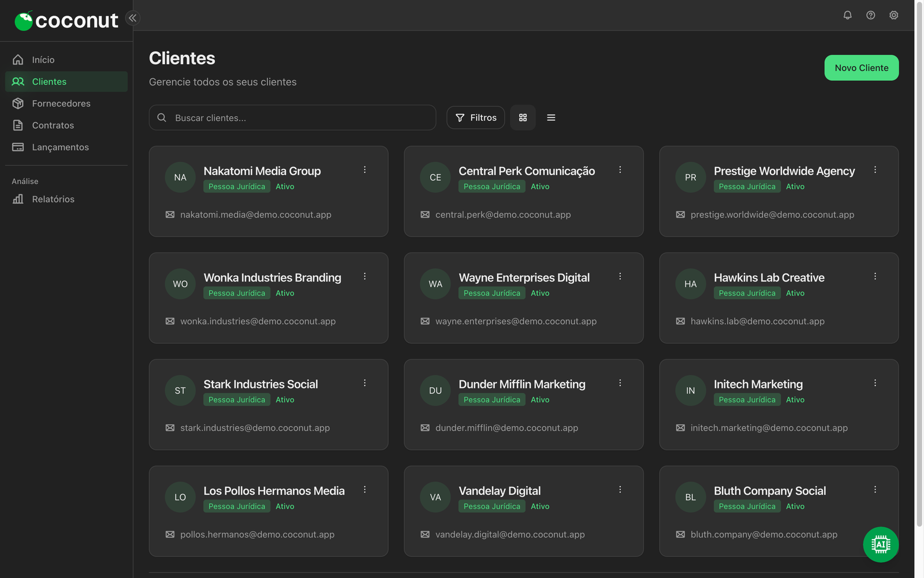Focus the Buscar clientes search field

[292, 117]
